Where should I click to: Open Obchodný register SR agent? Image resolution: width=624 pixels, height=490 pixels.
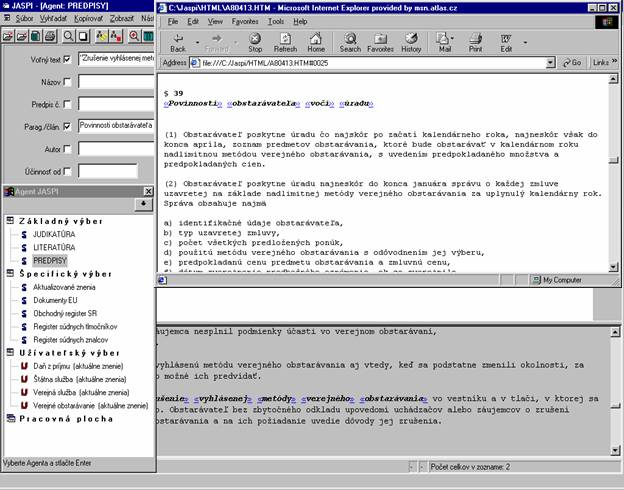tap(65, 313)
